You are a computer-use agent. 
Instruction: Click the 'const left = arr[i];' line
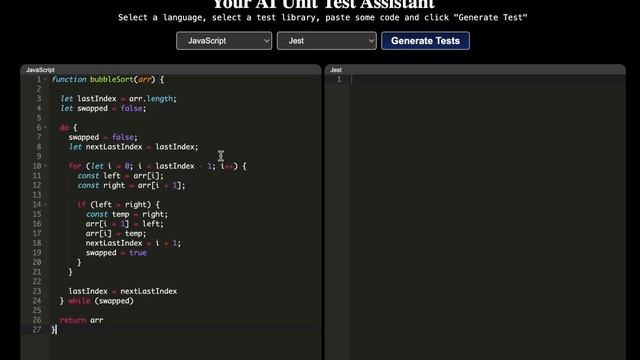click(x=120, y=176)
